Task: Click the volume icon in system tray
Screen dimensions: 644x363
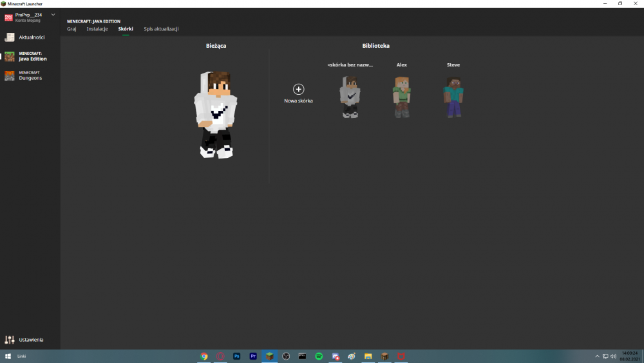Action: (x=613, y=356)
